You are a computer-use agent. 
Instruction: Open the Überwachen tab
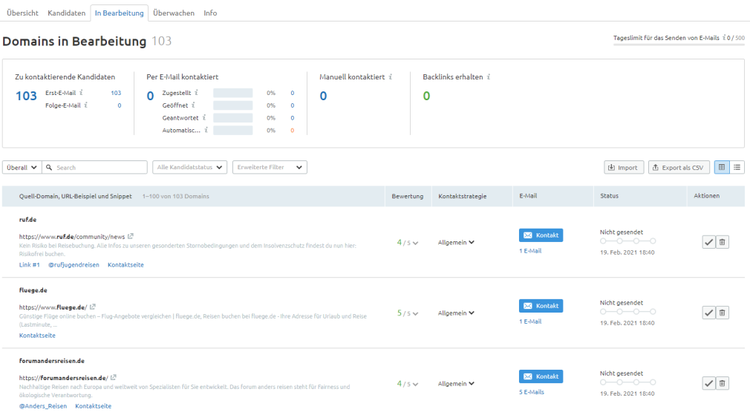[174, 13]
